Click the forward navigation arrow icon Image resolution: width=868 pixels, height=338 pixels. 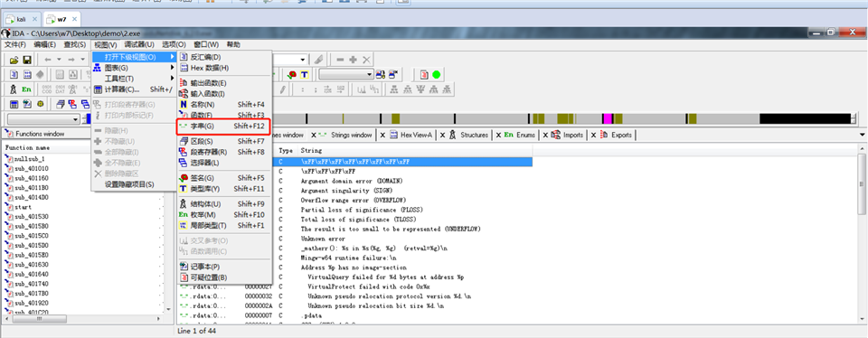(x=72, y=60)
